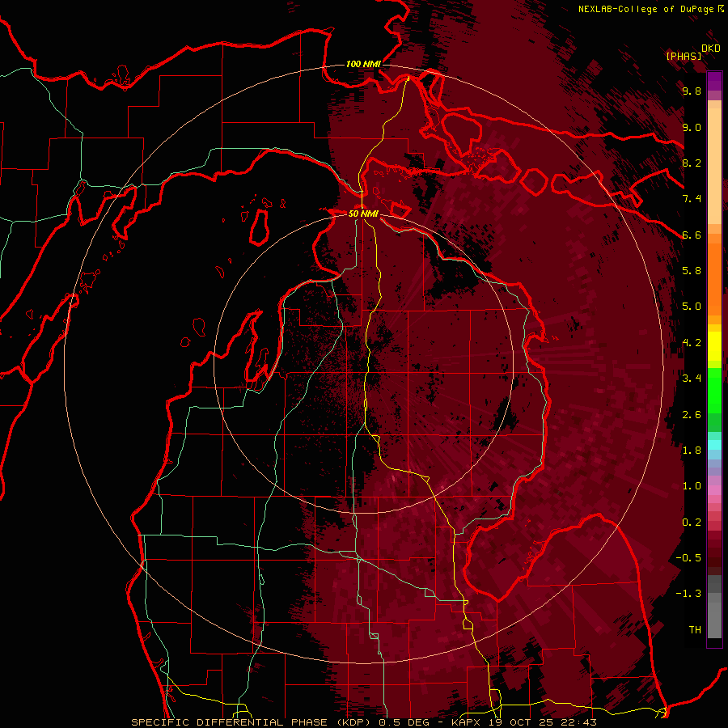728x728 pixels.
Task: Click the 8.2 value on the color scale
Action: (x=692, y=163)
